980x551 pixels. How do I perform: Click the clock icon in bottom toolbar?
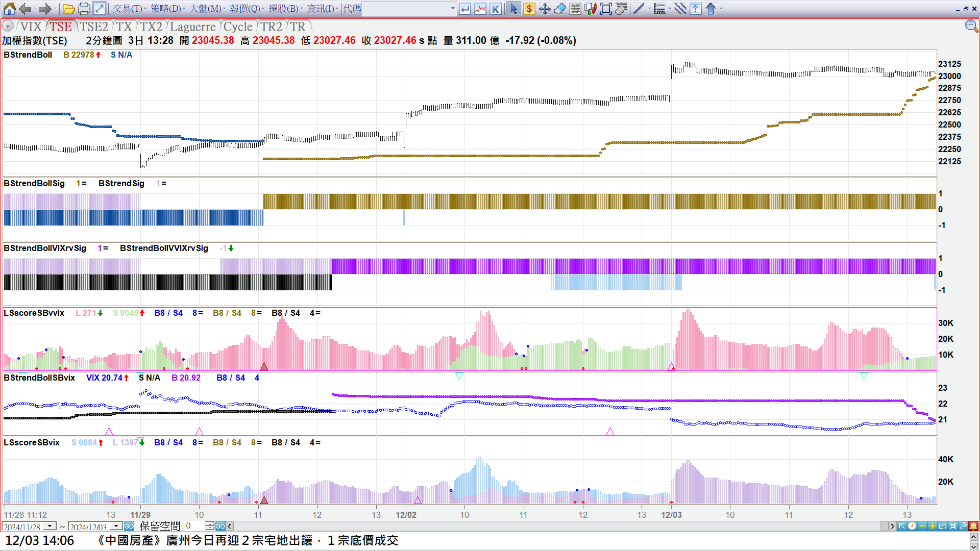click(x=912, y=526)
